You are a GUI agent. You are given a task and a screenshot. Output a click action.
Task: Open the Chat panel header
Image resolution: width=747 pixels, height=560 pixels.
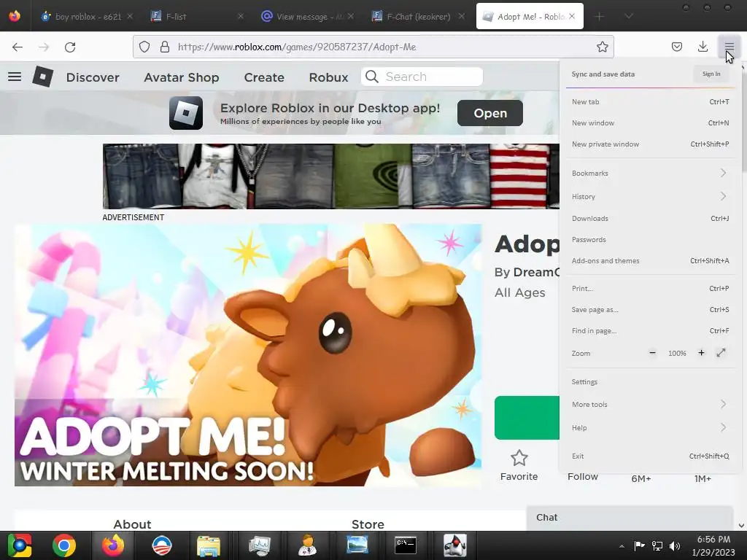click(x=630, y=518)
